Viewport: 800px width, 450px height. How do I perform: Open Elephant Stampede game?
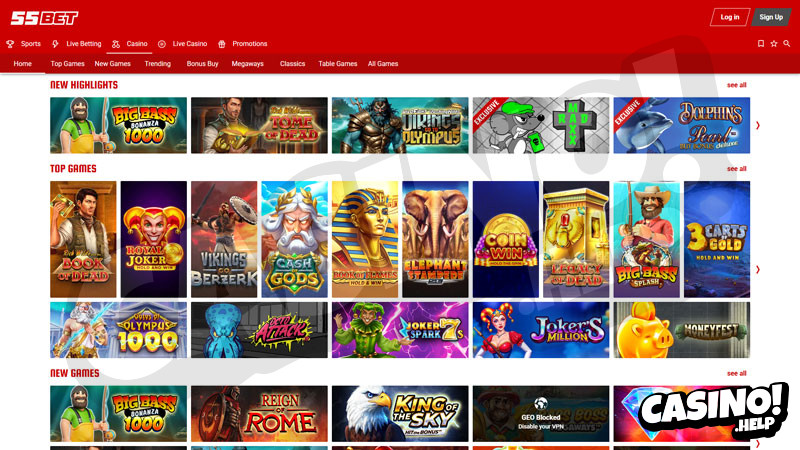point(435,239)
